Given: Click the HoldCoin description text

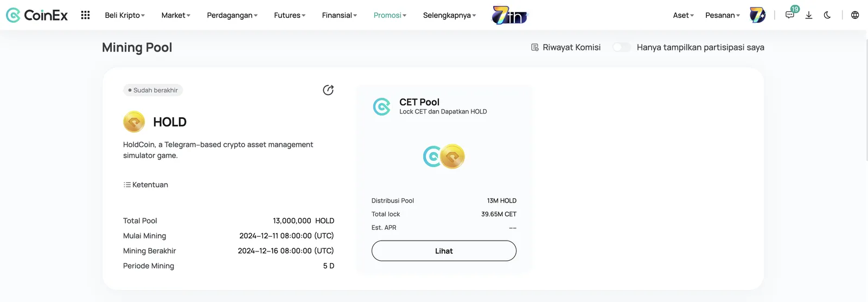Looking at the screenshot, I should (x=218, y=150).
